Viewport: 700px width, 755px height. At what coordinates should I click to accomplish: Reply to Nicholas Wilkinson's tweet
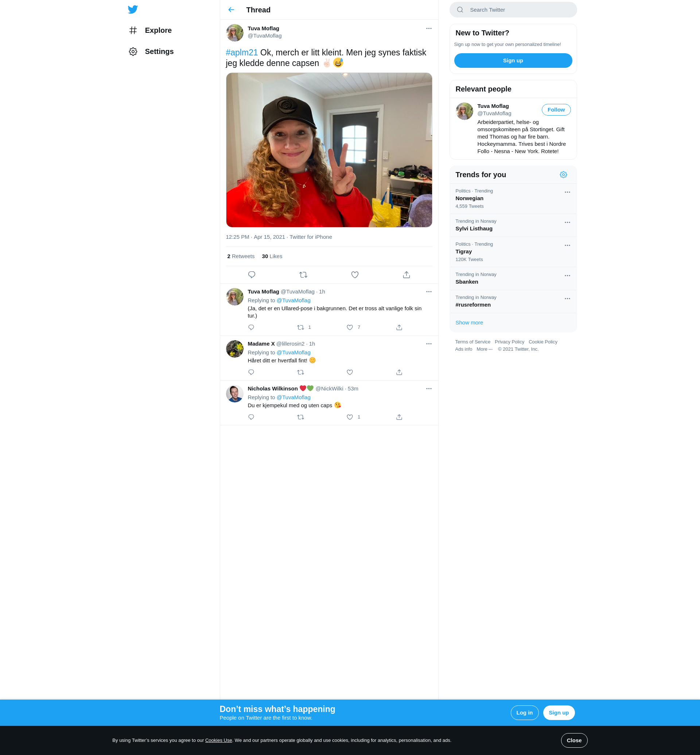coord(251,417)
